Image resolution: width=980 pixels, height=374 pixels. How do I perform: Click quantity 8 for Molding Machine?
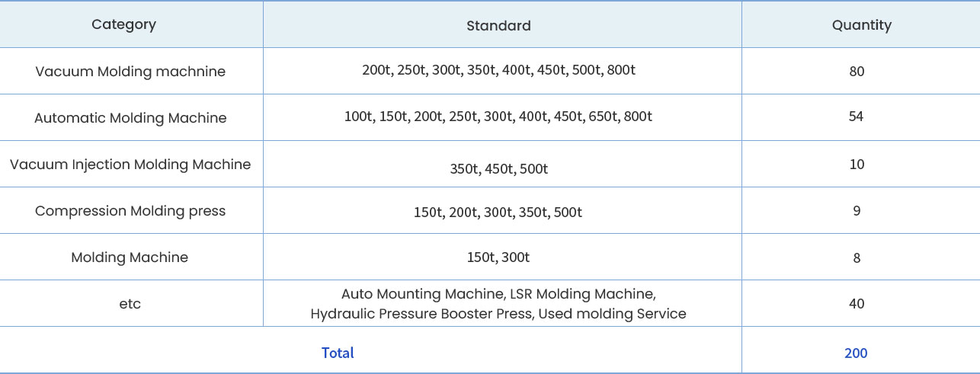click(857, 258)
